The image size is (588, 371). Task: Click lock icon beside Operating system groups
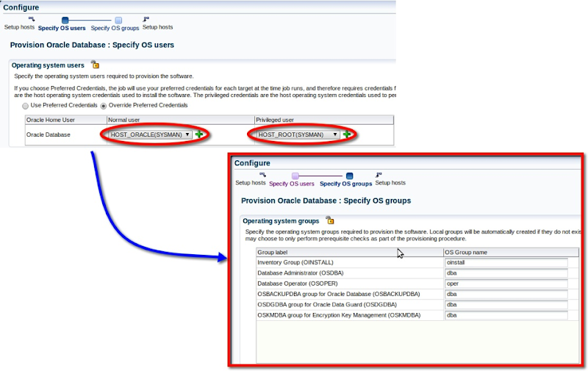329,220
